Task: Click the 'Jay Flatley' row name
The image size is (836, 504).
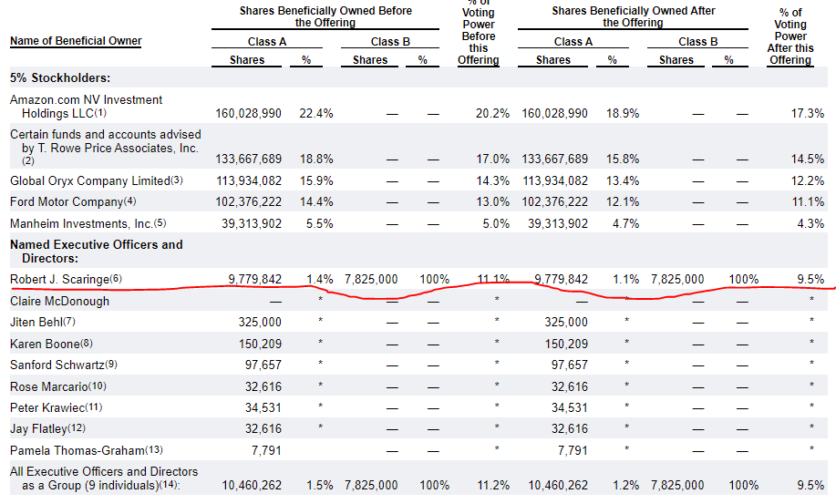Action: 38,429
